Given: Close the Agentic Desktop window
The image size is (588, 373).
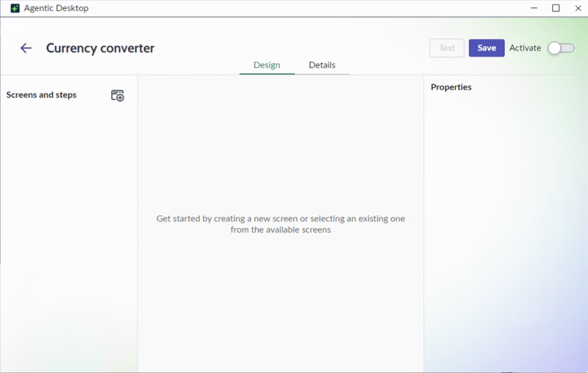Looking at the screenshot, I should pos(578,8).
